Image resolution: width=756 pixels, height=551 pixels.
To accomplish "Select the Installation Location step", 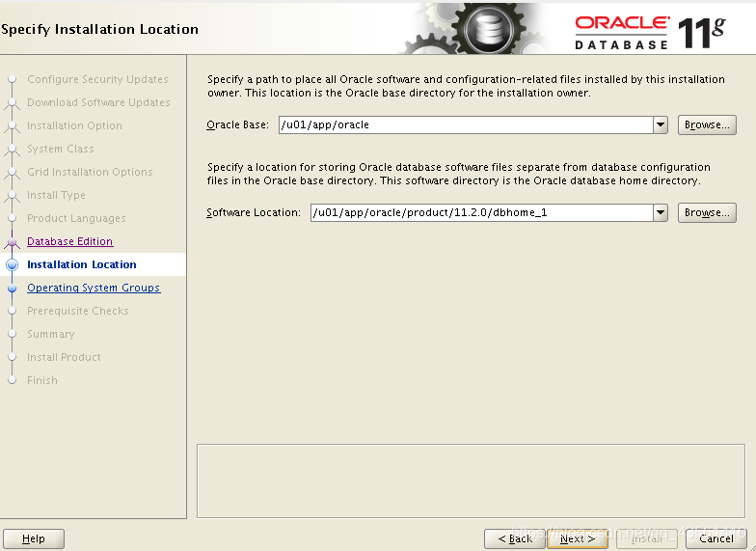I will coord(81,264).
